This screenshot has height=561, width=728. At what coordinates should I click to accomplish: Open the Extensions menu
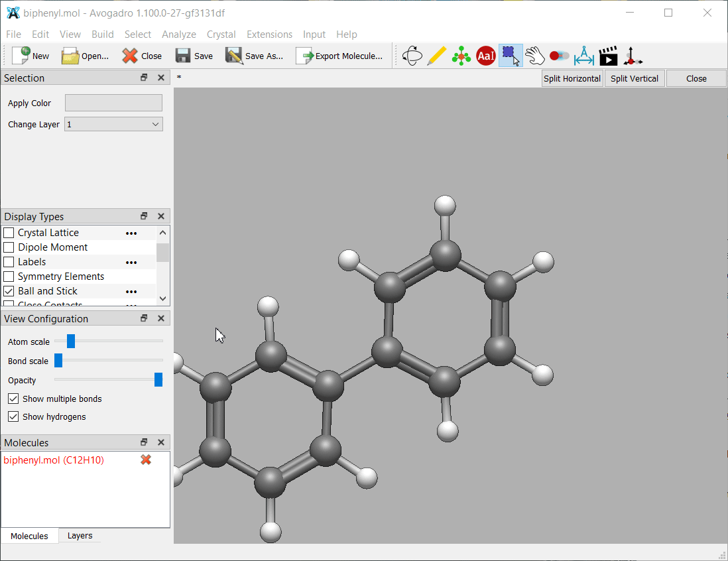pos(269,34)
